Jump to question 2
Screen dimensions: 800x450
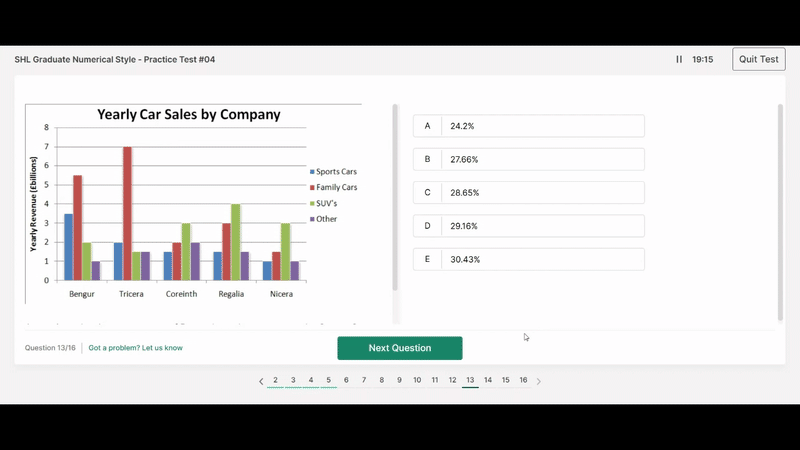(275, 380)
